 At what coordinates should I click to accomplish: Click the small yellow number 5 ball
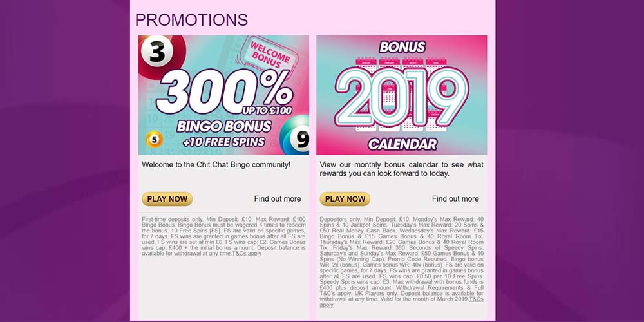click(154, 138)
